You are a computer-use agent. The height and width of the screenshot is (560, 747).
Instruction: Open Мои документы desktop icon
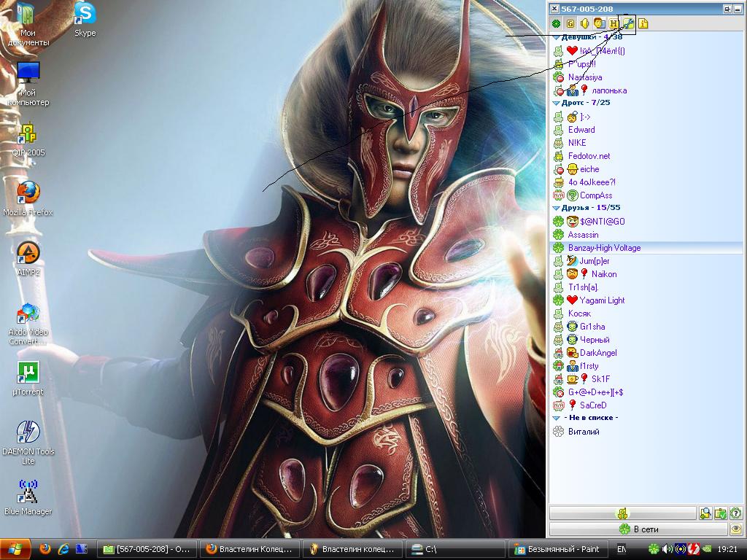tap(28, 25)
